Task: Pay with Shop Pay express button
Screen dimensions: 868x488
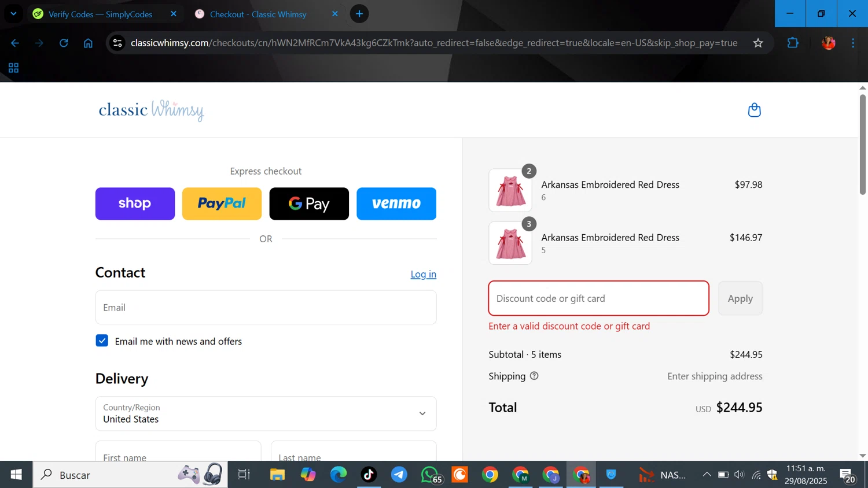Action: [135, 204]
